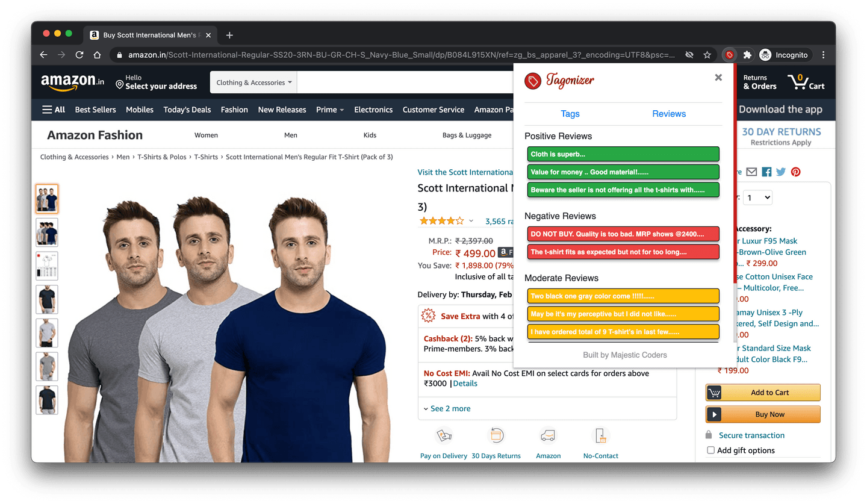
Task: Open Returns & Orders
Action: click(x=760, y=82)
